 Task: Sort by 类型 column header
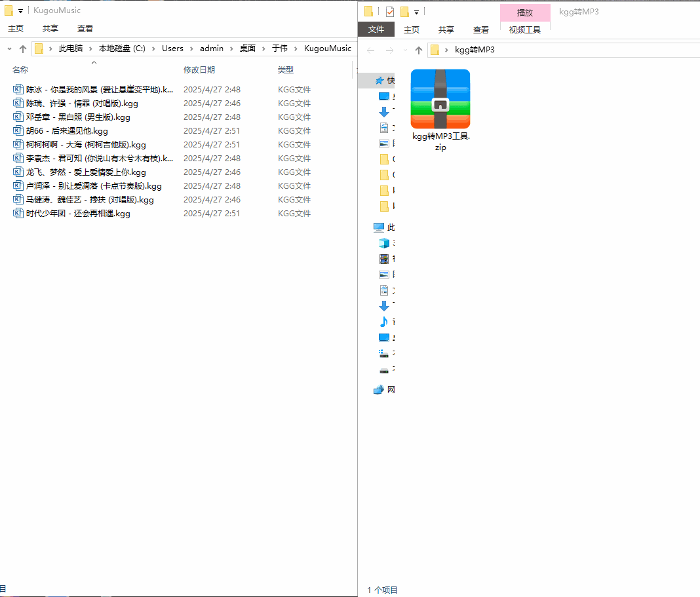point(286,69)
